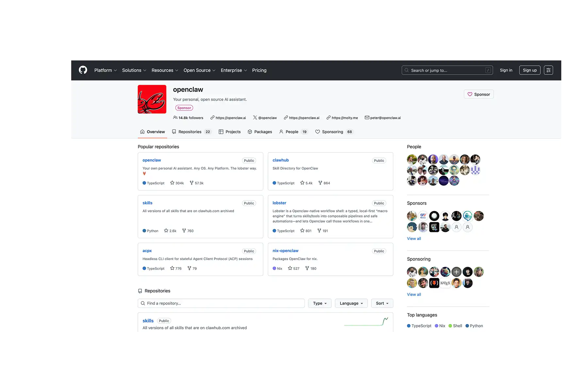Open the clawhub repository link
Viewport: 575px width, 392px height.
pos(280,160)
